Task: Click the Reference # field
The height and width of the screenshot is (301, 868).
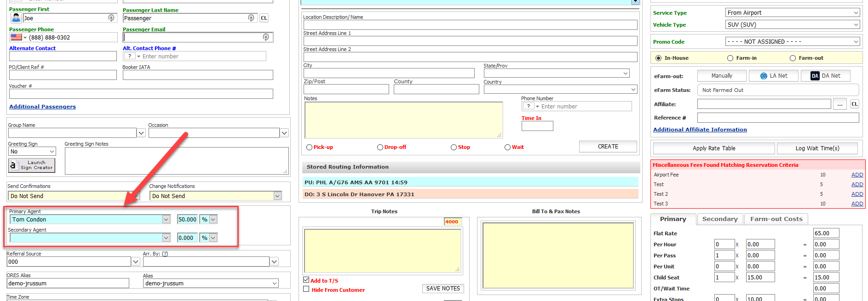Action: tap(778, 118)
